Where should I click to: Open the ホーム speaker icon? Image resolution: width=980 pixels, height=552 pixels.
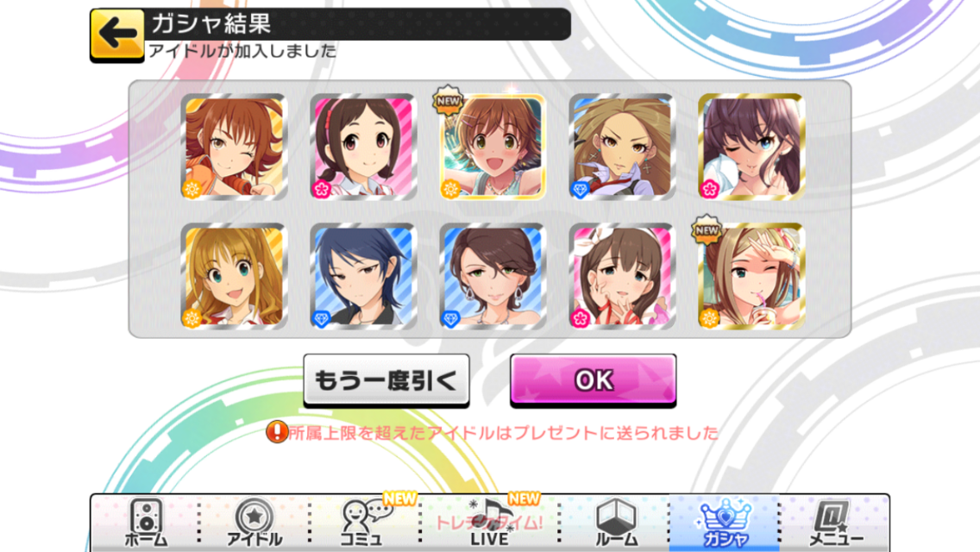point(146,524)
